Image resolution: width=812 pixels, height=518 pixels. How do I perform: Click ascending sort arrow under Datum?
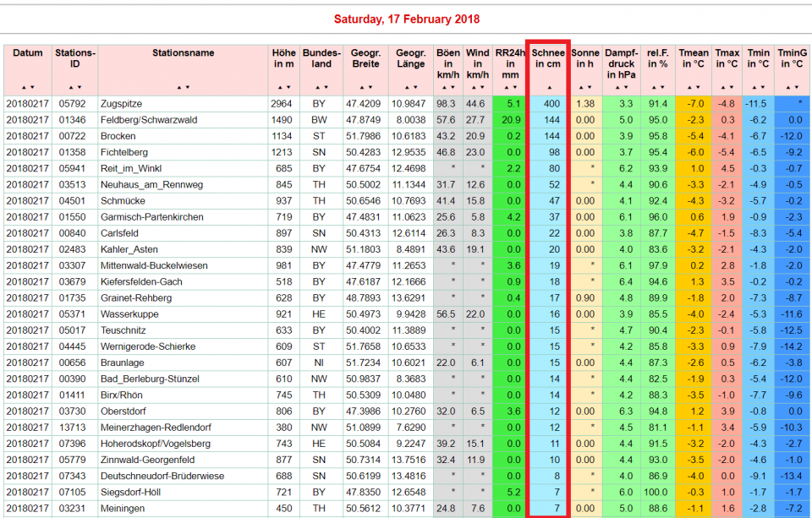click(x=24, y=87)
